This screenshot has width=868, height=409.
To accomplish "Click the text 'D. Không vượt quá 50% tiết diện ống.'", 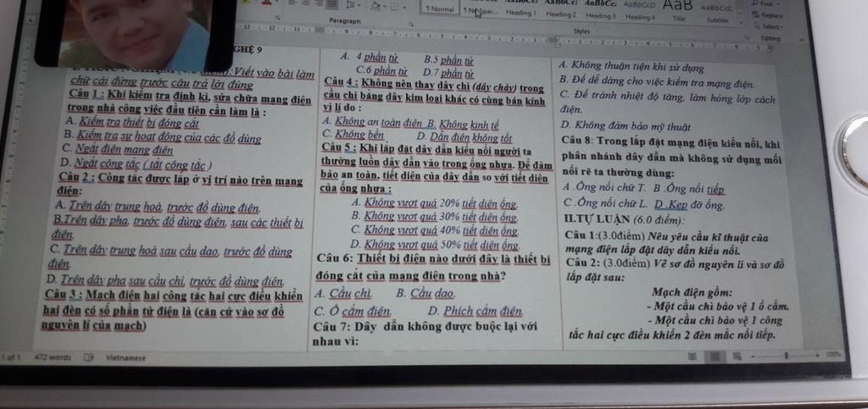I will (435, 244).
